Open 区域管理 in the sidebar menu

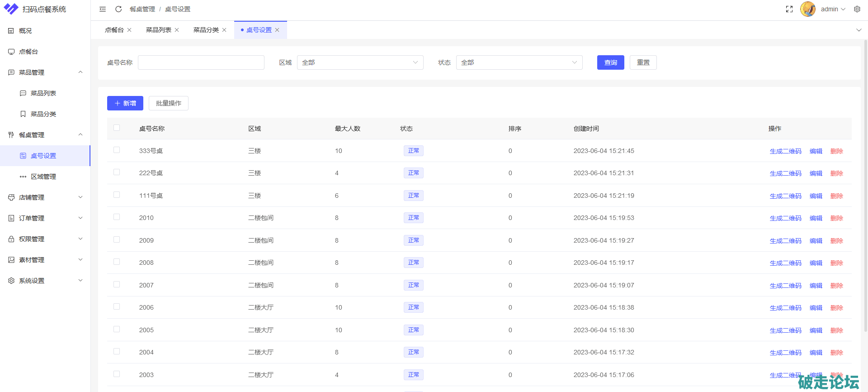pyautogui.click(x=43, y=177)
